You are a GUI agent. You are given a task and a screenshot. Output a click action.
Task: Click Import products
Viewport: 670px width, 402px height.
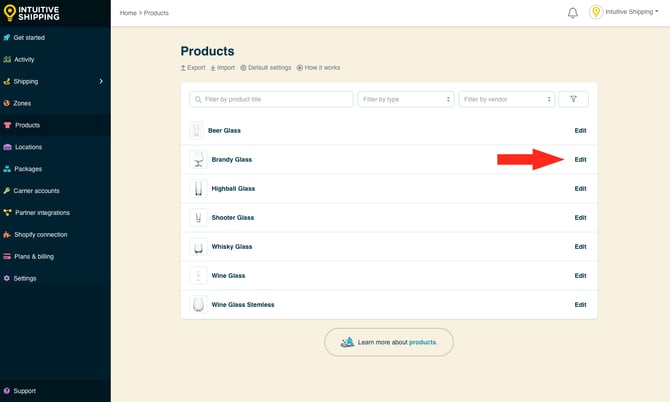[223, 67]
